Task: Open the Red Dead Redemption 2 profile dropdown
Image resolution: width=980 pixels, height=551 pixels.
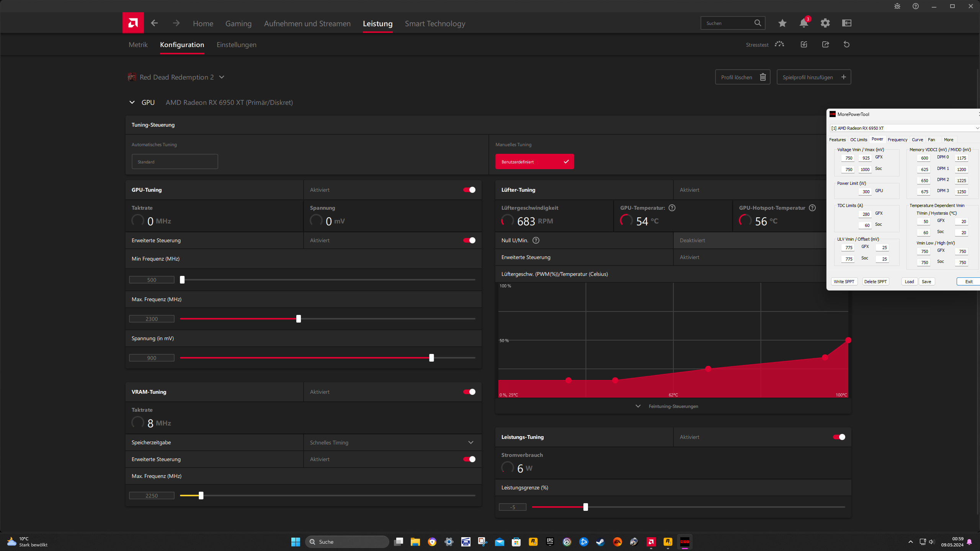Action: tap(222, 77)
